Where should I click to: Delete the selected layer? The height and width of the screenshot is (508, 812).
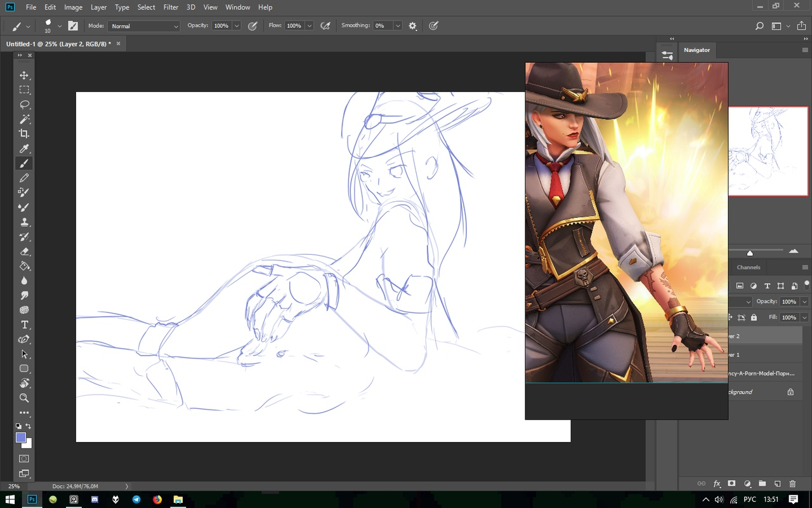coord(792,484)
